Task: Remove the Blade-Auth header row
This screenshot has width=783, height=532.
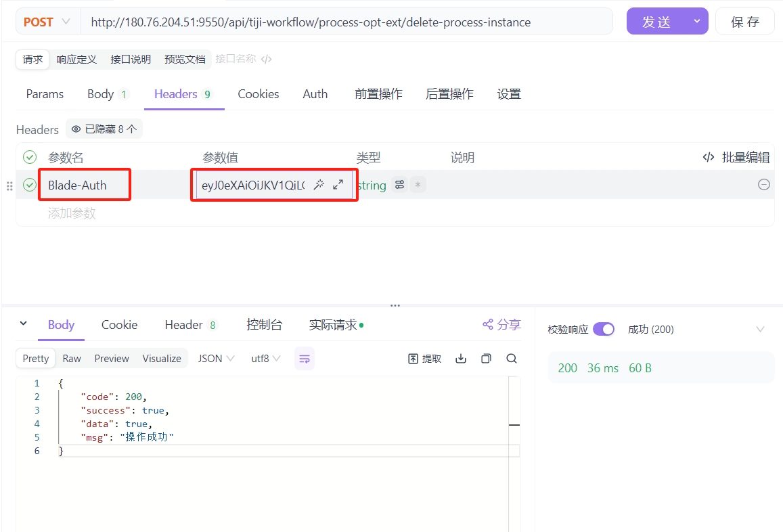Action: [763, 184]
